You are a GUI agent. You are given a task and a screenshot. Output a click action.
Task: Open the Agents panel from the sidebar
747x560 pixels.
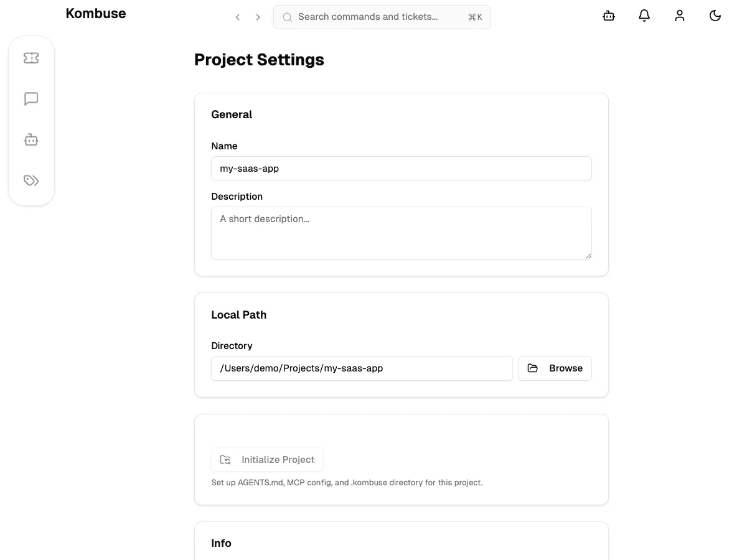tap(31, 139)
